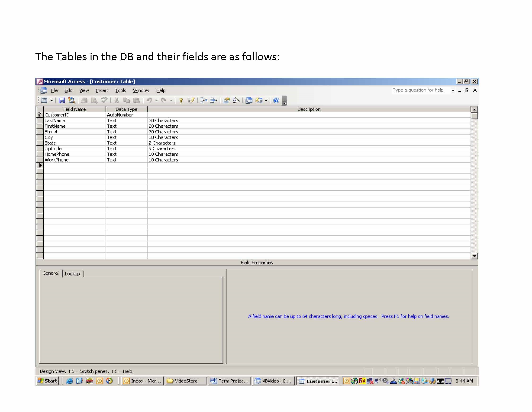Click the Insert Rows toolbar icon

204,100
